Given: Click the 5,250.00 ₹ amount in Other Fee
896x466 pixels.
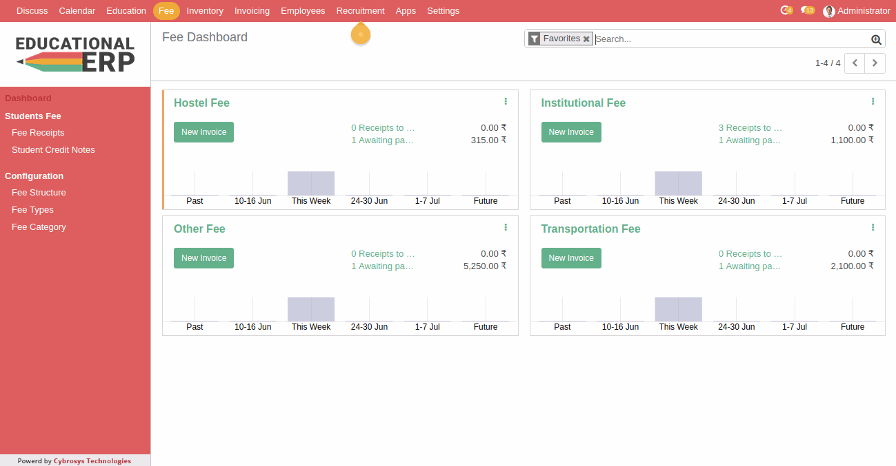Looking at the screenshot, I should (x=485, y=266).
